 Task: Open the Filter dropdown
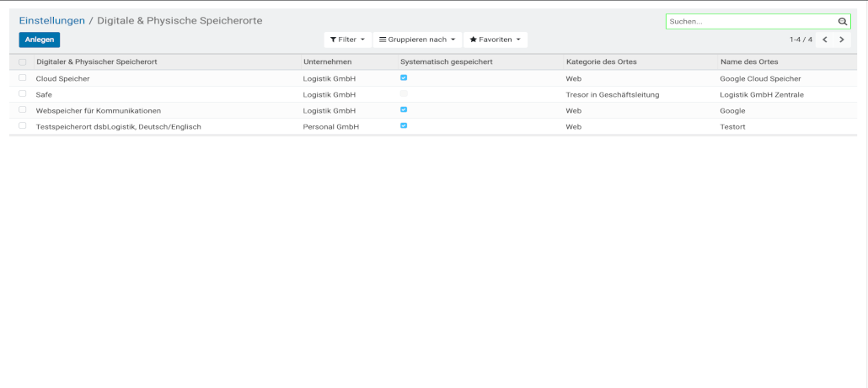[347, 40]
